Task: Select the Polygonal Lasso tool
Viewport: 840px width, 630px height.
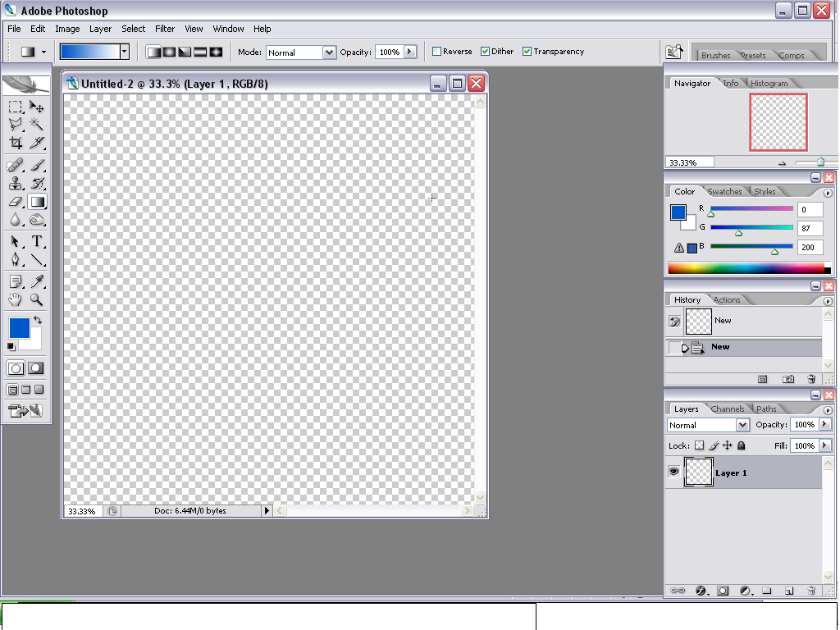Action: tap(16, 125)
